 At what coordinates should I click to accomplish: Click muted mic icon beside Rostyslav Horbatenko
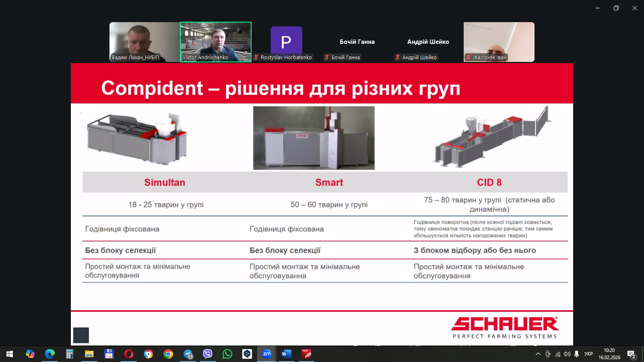(x=256, y=57)
